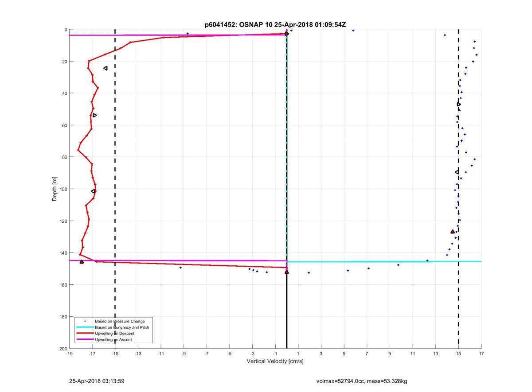Image resolution: width=532 pixels, height=392 pixels.
Task: Select the 'Depth [m]' y-axis label
Action: click(x=55, y=189)
